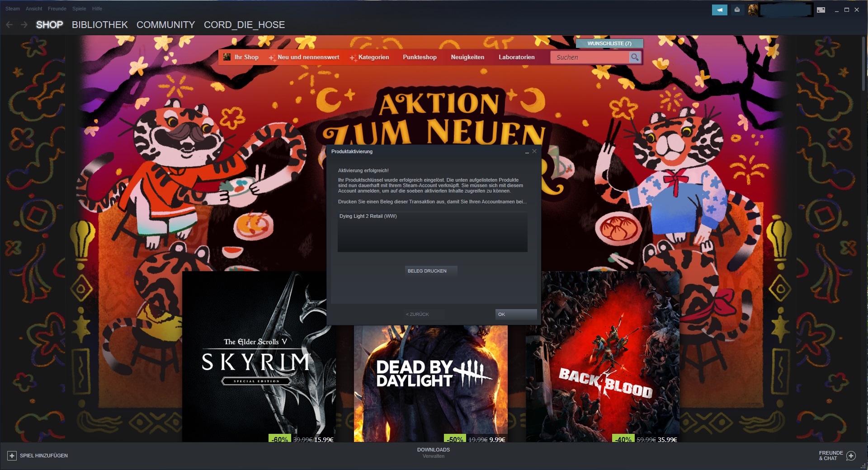
Task: Open the notifications inbox icon
Action: (x=737, y=9)
